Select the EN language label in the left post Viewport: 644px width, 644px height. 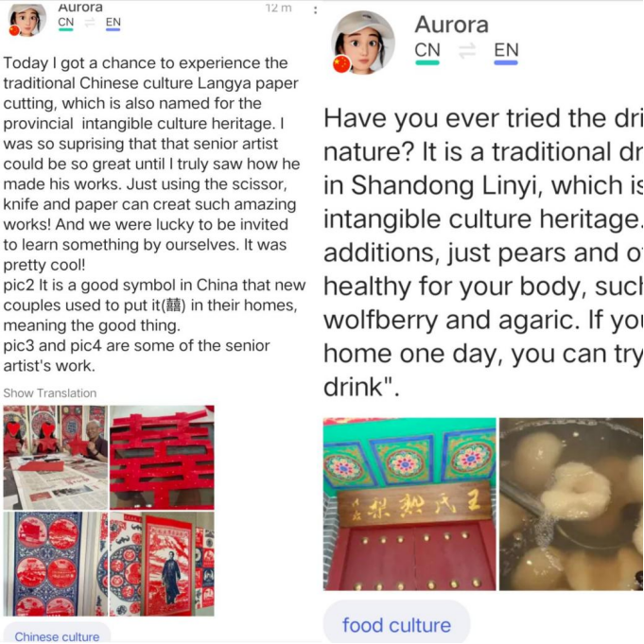pyautogui.click(x=113, y=24)
